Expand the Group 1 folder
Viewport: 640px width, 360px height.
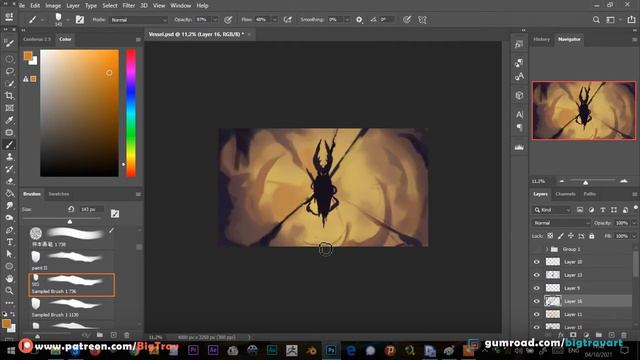point(547,249)
